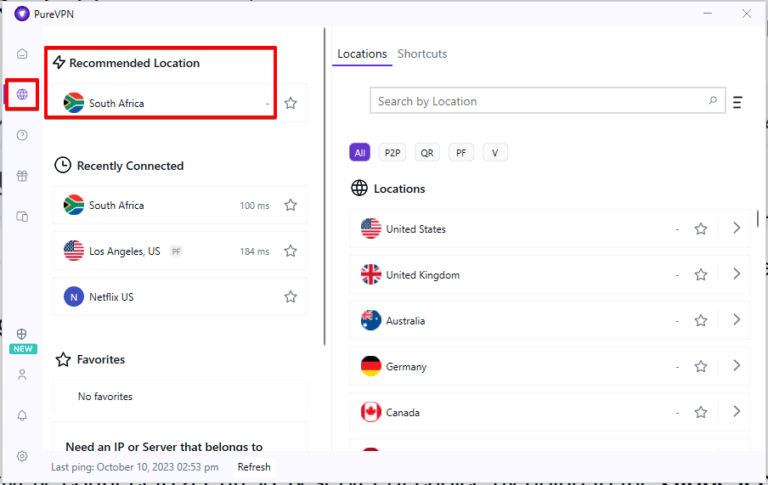Open the gift rewards sidebar icon
This screenshot has height=485, width=768.
[22, 176]
